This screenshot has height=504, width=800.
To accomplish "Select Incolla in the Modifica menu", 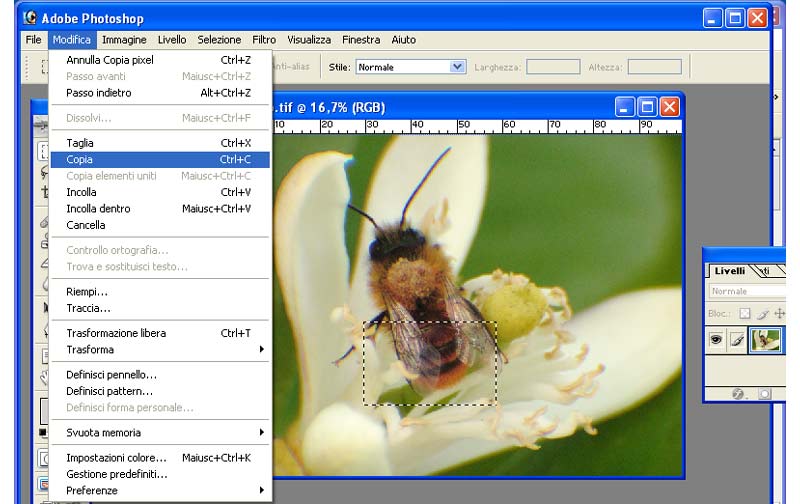I will pyautogui.click(x=82, y=192).
